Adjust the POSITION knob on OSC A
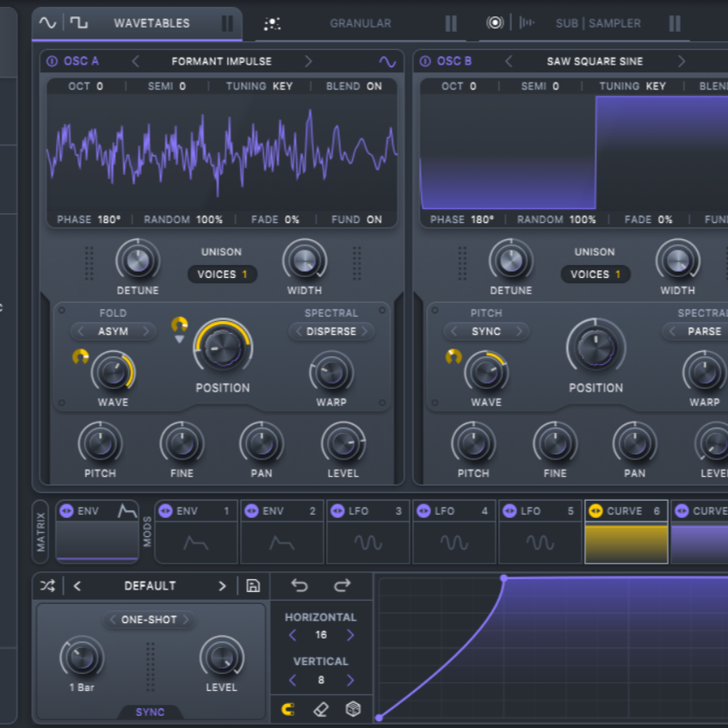Viewport: 728px width, 728px height. [222, 348]
